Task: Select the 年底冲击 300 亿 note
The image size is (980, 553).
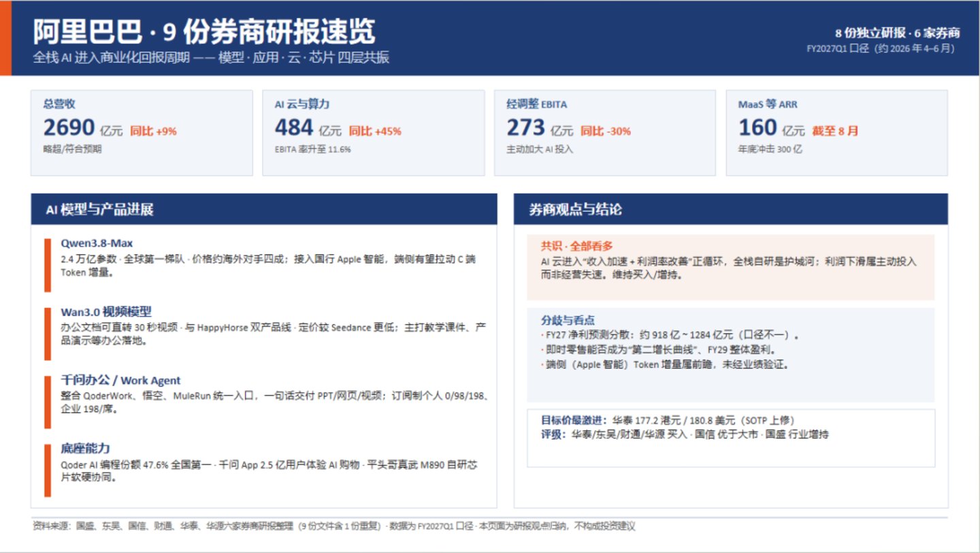Action: pyautogui.click(x=770, y=148)
